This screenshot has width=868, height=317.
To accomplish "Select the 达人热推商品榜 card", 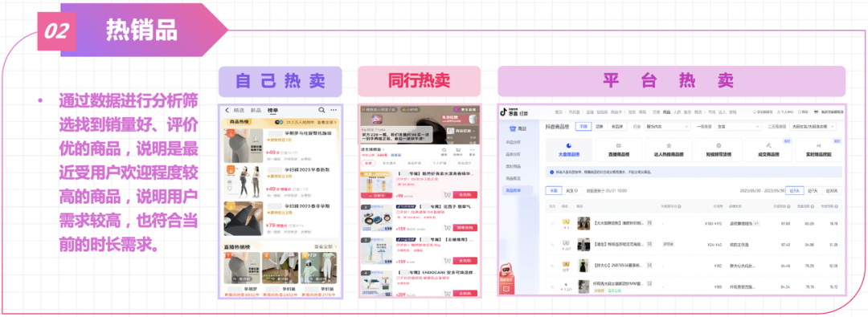I will tap(669, 149).
